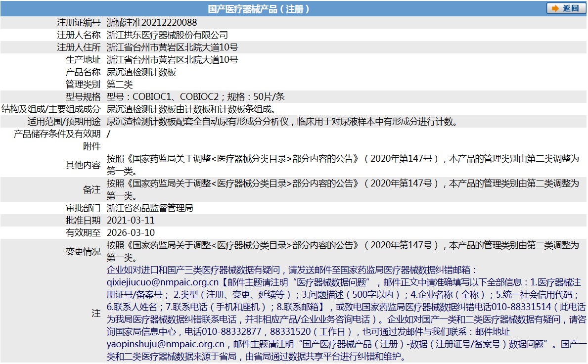Click the label 产品名称
The width and height of the screenshot is (588, 364).
click(83, 72)
